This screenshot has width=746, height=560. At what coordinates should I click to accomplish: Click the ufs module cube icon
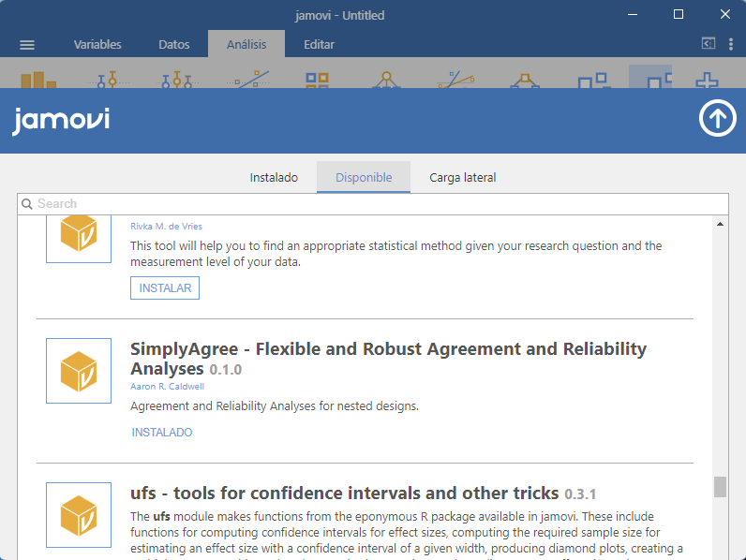(x=79, y=515)
